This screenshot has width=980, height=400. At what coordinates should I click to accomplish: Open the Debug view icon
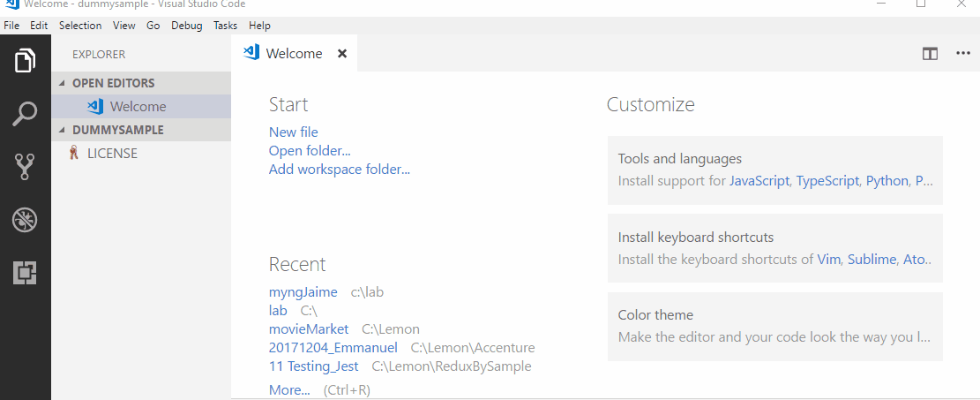click(25, 220)
